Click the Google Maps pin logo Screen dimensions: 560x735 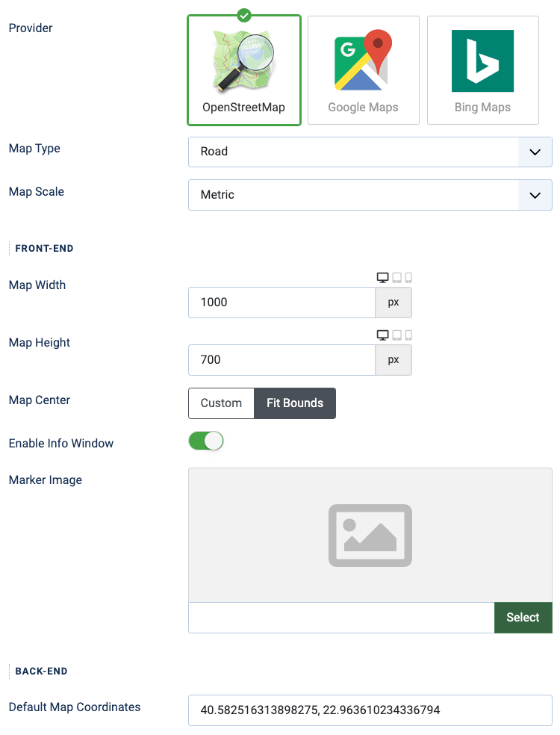pos(363,60)
